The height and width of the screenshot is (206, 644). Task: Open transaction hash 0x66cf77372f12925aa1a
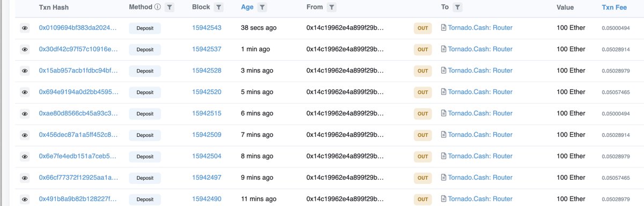[78, 178]
